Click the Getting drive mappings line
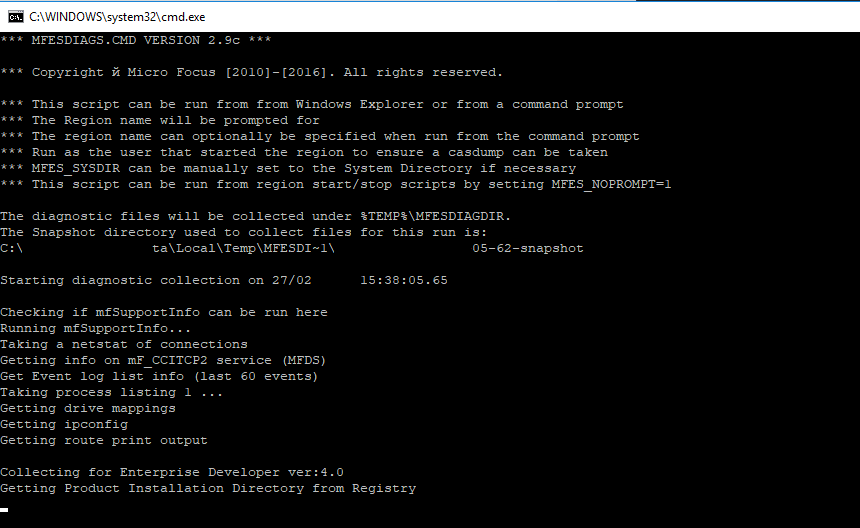This screenshot has height=528, width=860. [x=87, y=408]
